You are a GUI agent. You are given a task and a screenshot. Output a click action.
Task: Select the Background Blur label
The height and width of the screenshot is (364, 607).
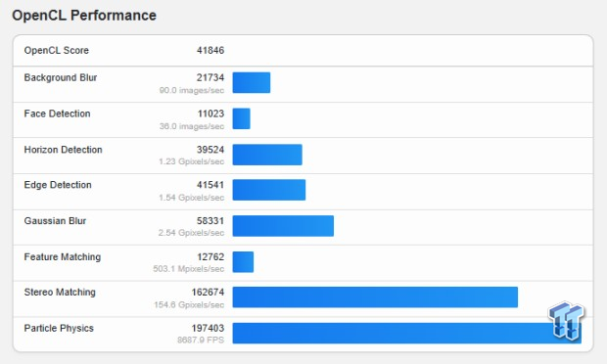(x=61, y=77)
